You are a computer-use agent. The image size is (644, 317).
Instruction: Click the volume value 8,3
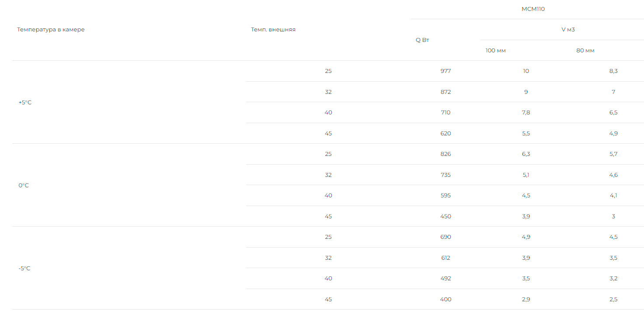613,71
